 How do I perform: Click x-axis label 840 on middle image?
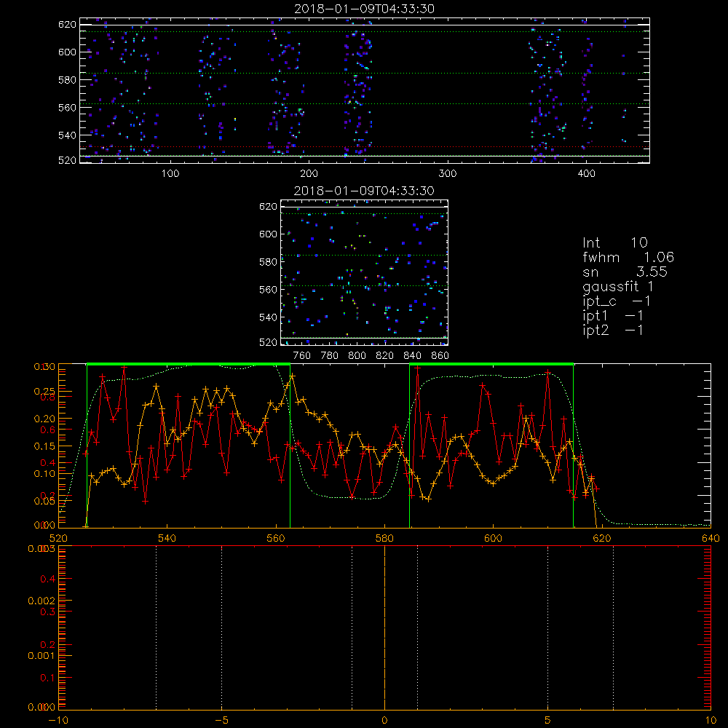coord(412,356)
